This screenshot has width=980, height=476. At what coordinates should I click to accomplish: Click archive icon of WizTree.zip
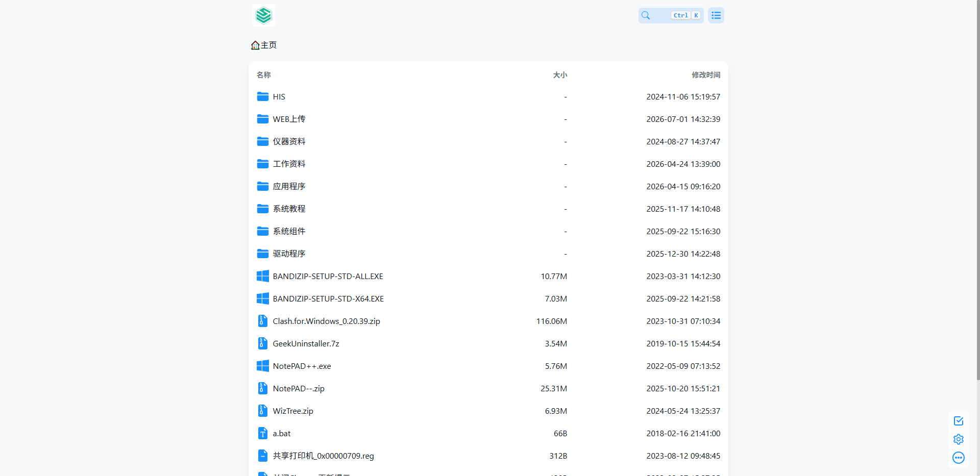point(262,411)
